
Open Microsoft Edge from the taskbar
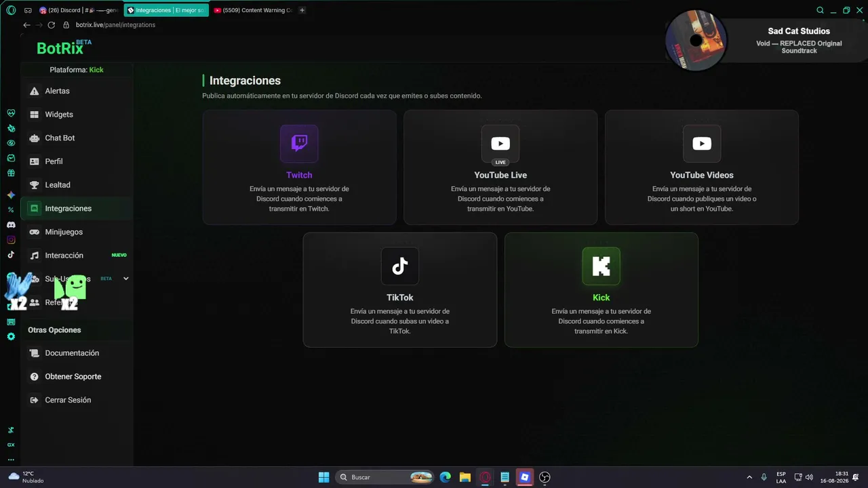pos(445,477)
